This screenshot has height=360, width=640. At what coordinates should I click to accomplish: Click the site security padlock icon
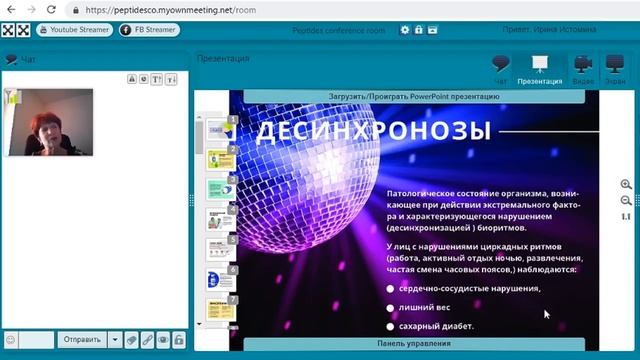pos(76,10)
